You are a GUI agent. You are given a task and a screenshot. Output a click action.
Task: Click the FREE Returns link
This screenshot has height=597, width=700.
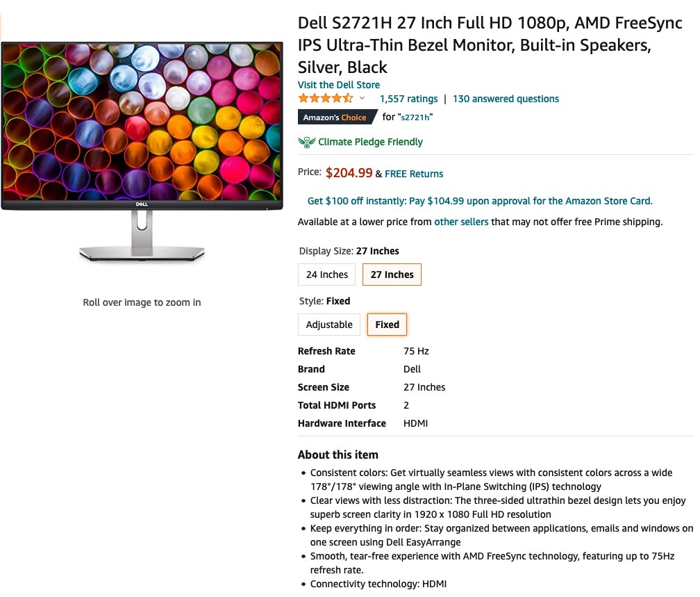point(414,174)
